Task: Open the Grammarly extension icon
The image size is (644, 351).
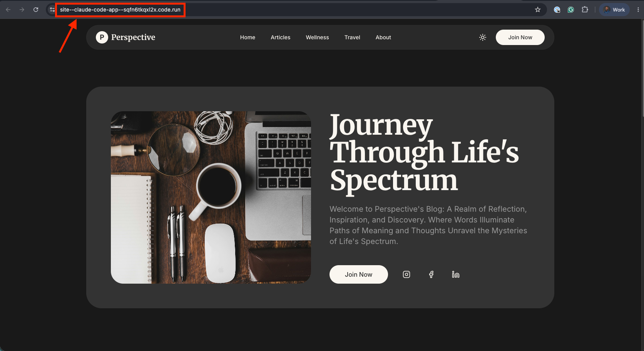Action: click(571, 10)
